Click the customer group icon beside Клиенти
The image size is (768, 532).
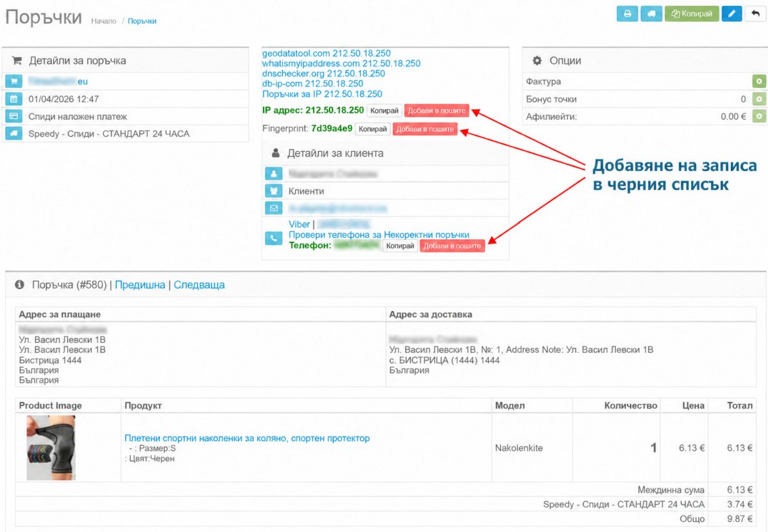pyautogui.click(x=274, y=191)
